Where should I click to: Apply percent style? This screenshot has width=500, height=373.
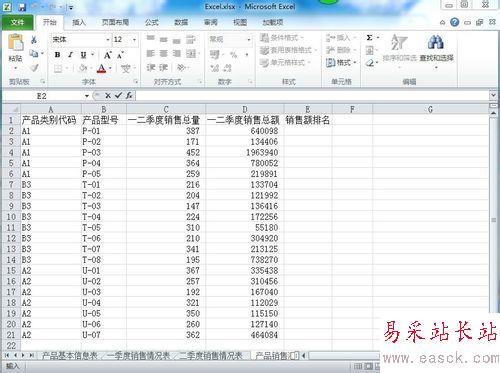233,54
